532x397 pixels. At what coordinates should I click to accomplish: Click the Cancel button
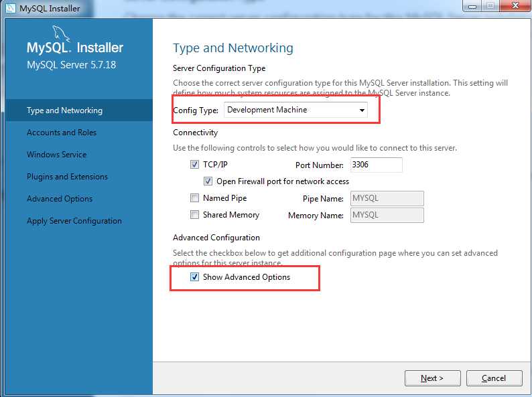tap(494, 378)
